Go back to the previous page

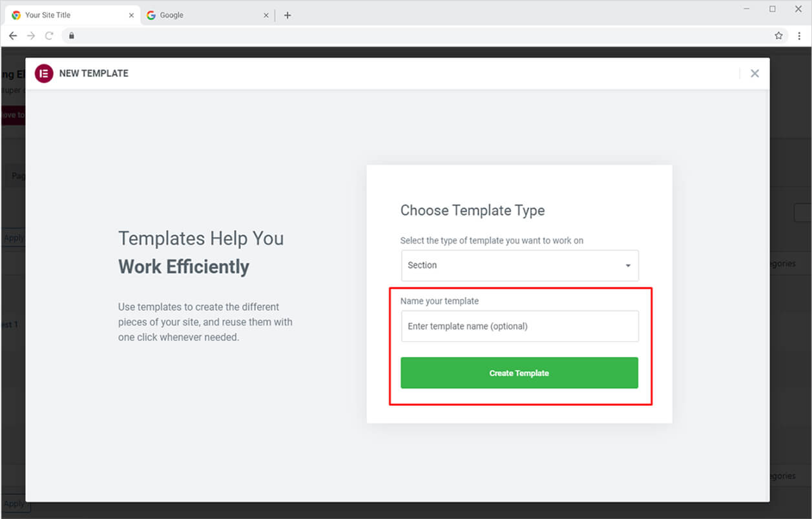pyautogui.click(x=13, y=36)
